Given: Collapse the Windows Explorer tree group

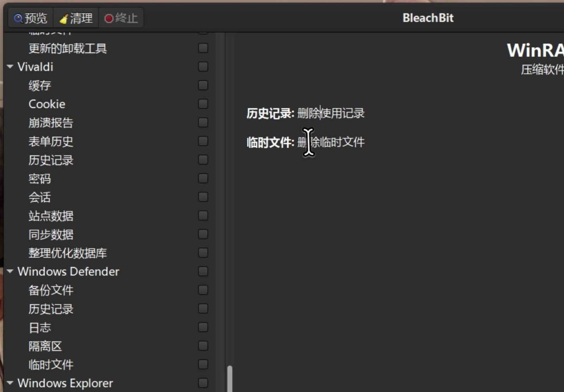Looking at the screenshot, I should (10, 382).
